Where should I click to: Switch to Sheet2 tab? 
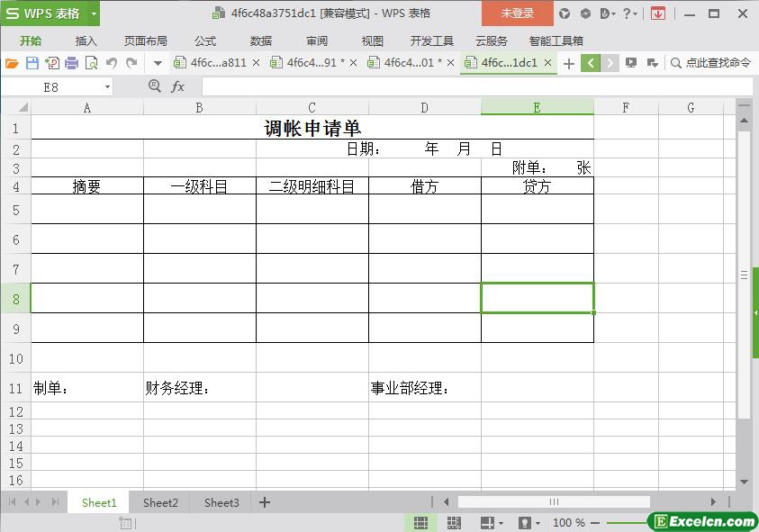click(160, 502)
